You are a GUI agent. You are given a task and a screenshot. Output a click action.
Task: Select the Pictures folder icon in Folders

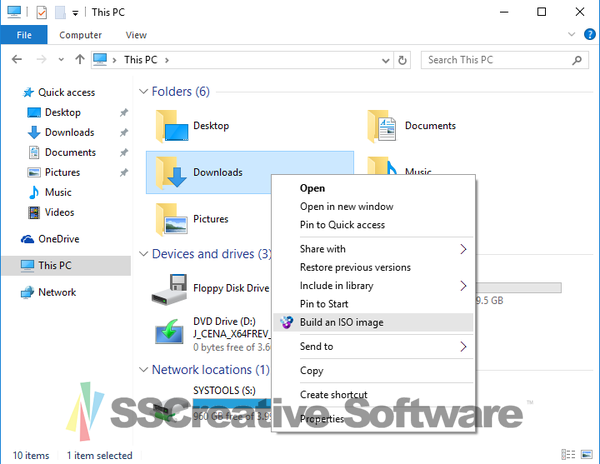172,219
